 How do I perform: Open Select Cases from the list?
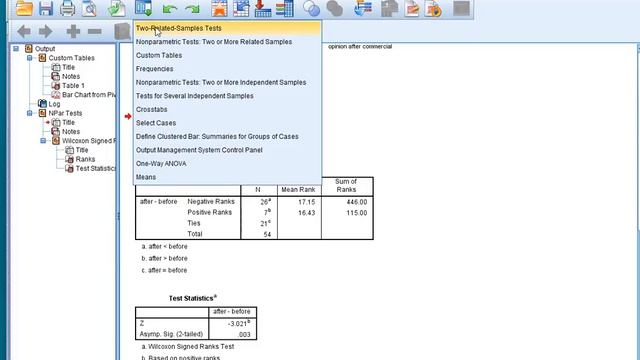tap(227, 122)
